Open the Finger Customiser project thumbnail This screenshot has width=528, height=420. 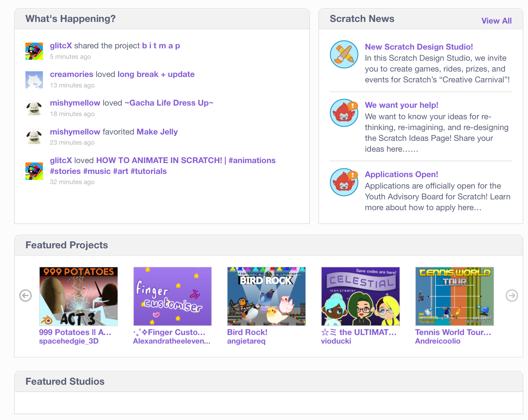(x=172, y=296)
